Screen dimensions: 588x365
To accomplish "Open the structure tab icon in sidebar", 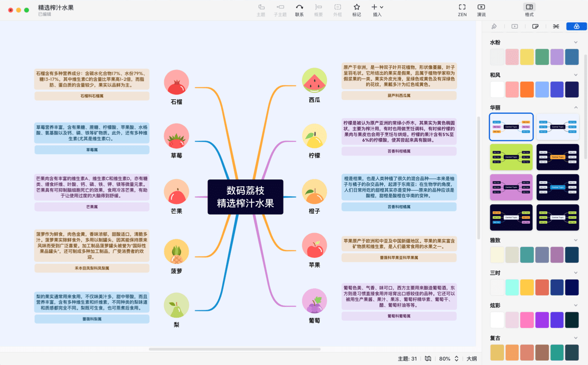I will point(556,27).
